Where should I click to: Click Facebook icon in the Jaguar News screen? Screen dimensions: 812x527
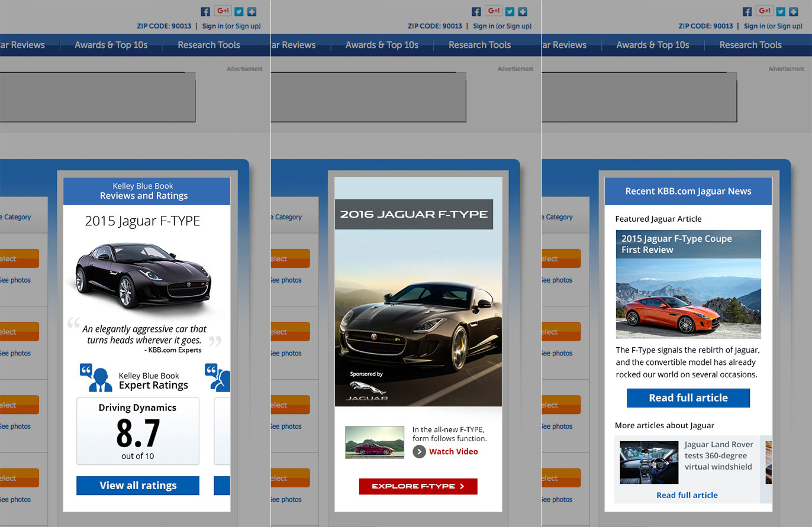747,11
